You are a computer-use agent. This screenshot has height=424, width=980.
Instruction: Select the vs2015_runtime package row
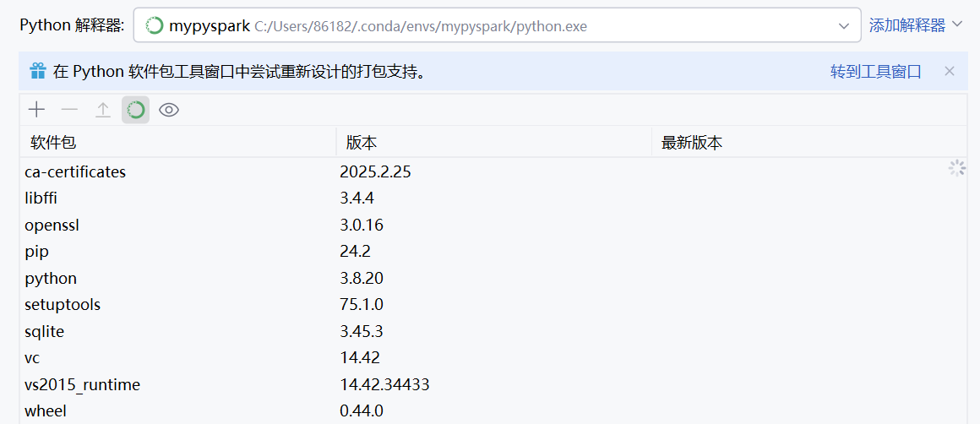click(x=493, y=384)
